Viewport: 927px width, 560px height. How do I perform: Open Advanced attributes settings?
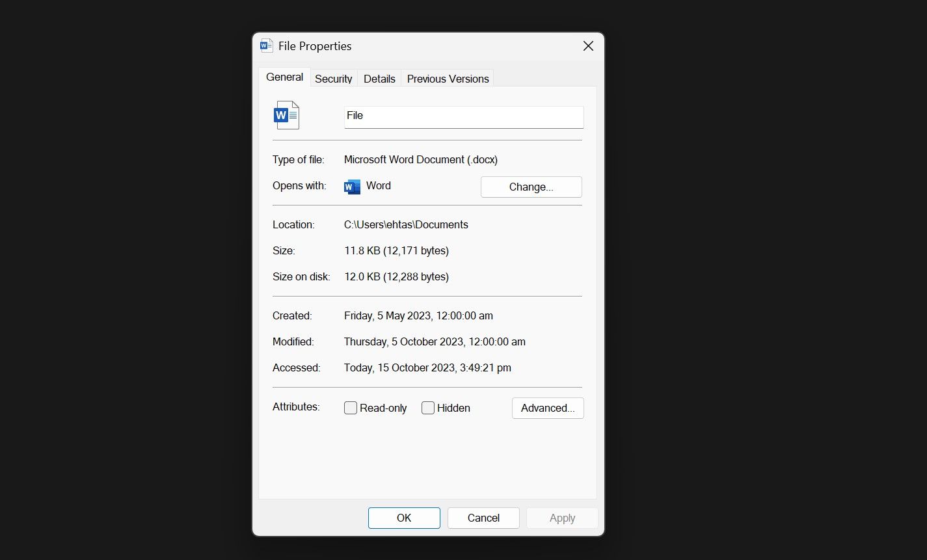coord(547,408)
